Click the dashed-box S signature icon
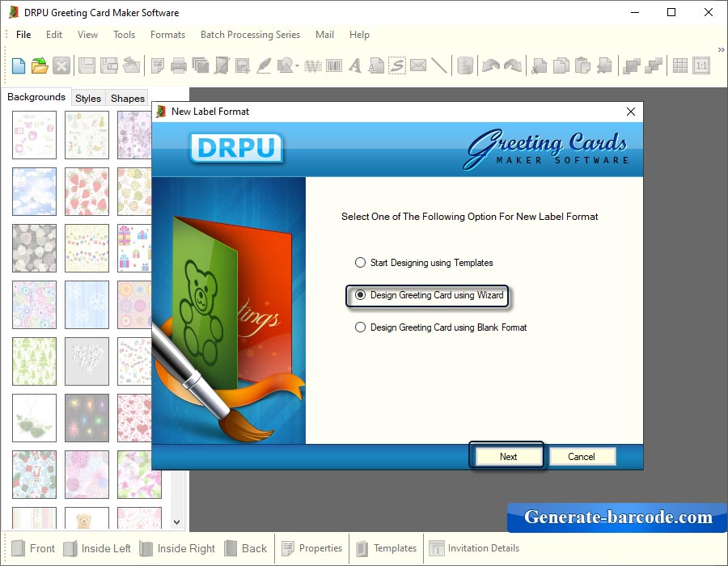 pos(397,65)
